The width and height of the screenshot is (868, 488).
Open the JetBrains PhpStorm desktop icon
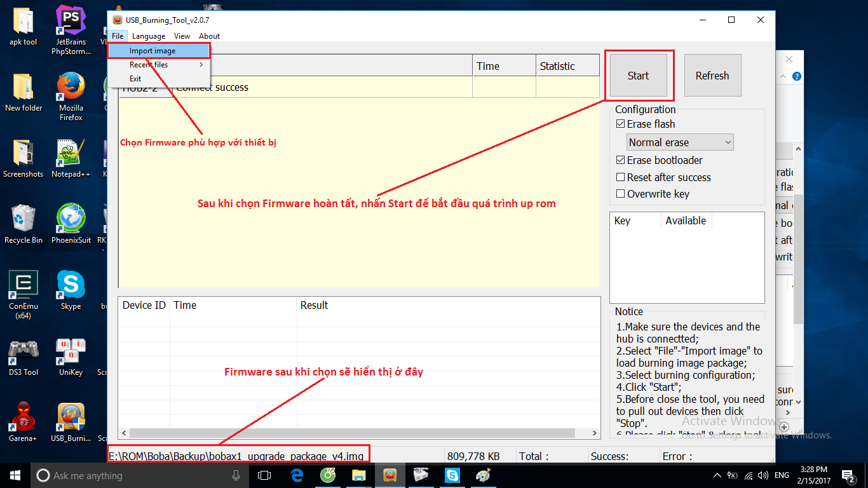click(71, 23)
